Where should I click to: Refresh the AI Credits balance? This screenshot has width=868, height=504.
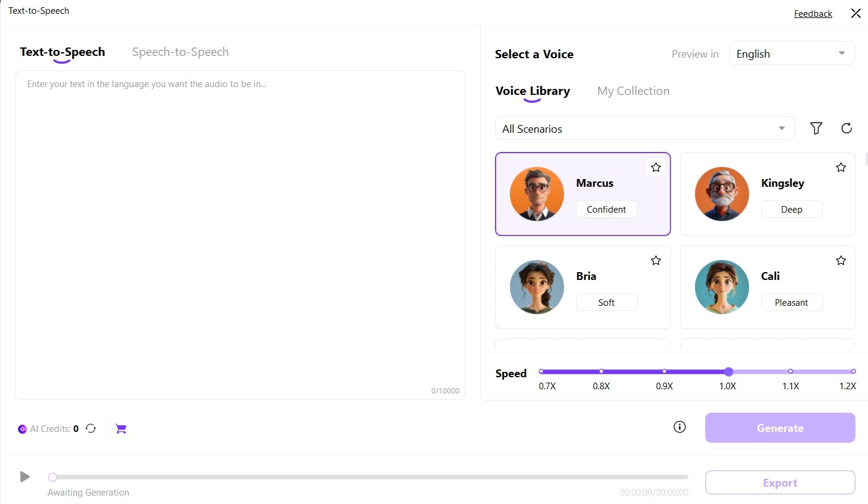coord(91,428)
